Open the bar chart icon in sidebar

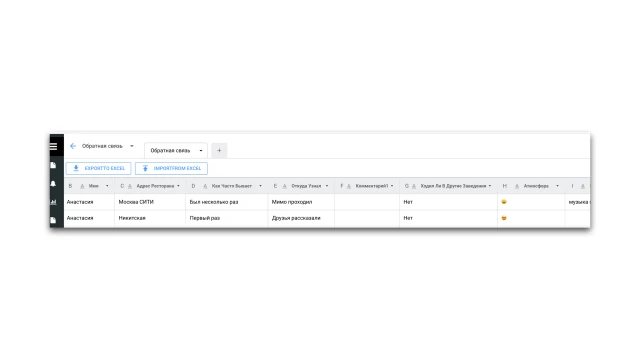click(53, 202)
